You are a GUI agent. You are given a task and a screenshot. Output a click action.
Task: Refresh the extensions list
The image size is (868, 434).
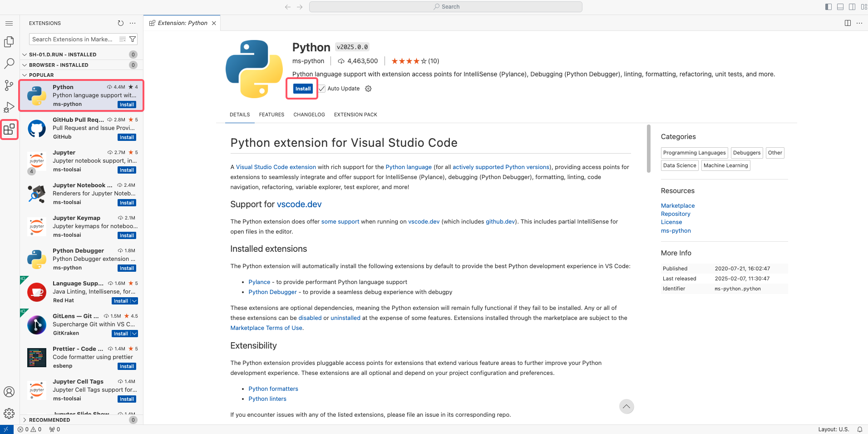[120, 23]
